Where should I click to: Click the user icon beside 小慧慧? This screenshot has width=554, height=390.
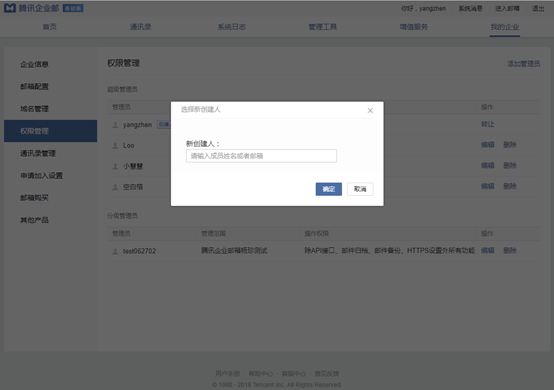[115, 166]
